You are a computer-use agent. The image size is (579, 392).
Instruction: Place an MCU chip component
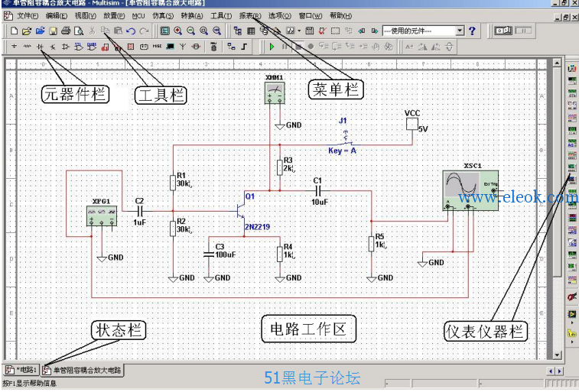pyautogui.click(x=214, y=47)
